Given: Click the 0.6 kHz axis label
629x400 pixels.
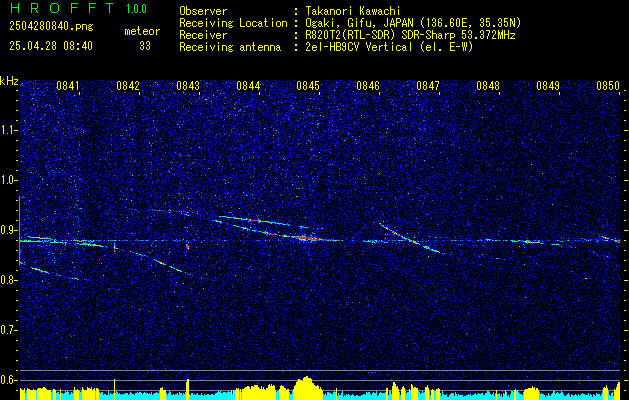Looking at the screenshot, I should 9,380.
